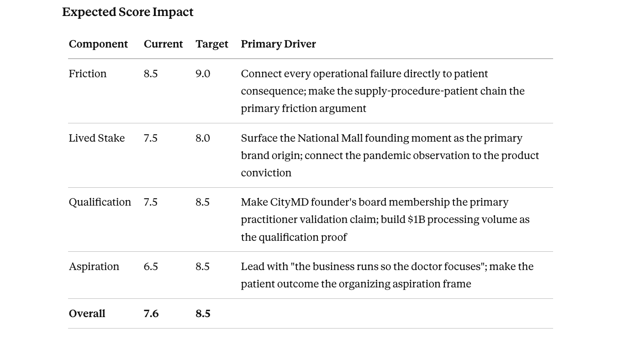Select Friction target score 9.0
Image resolution: width=644 pixels, height=350 pixels.
203,74
